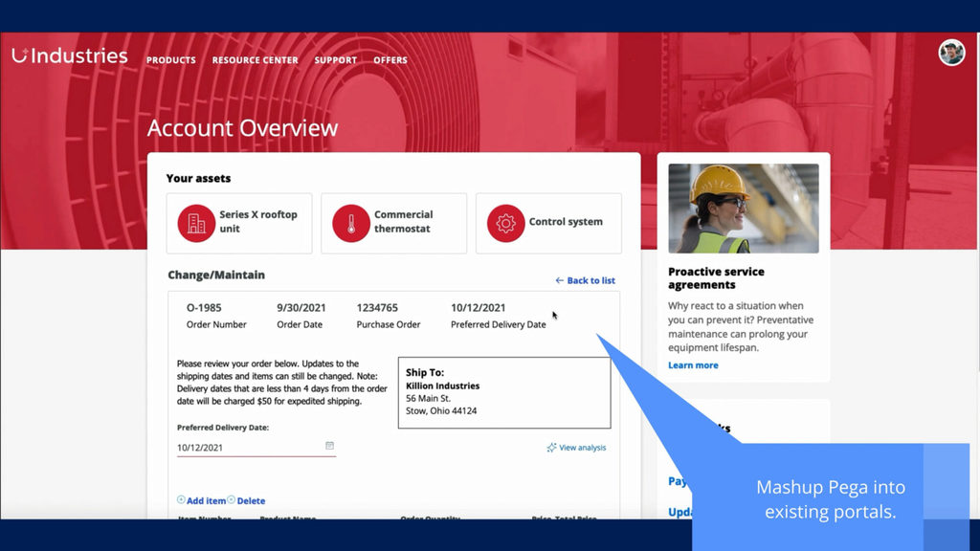The image size is (980, 551).
Task: Click the Preferred Delivery Date input field
Action: 249,448
